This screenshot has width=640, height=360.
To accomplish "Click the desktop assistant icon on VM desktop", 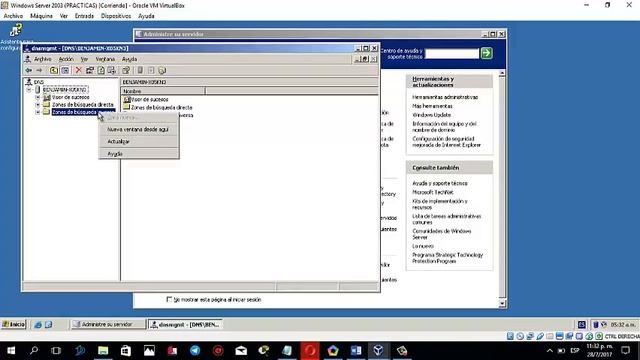I will [16, 30].
